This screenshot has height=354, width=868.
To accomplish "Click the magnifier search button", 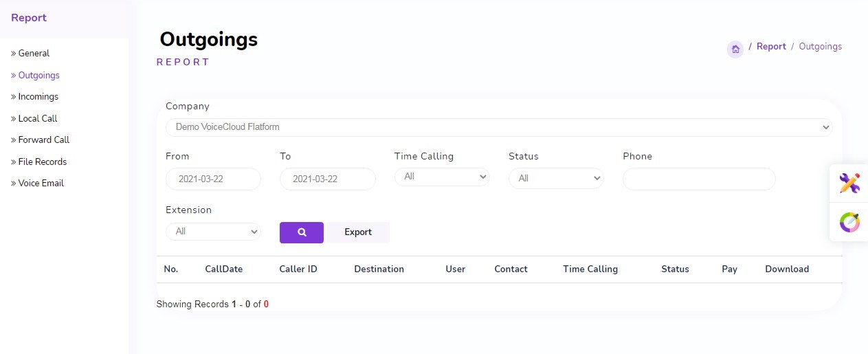I will point(301,232).
